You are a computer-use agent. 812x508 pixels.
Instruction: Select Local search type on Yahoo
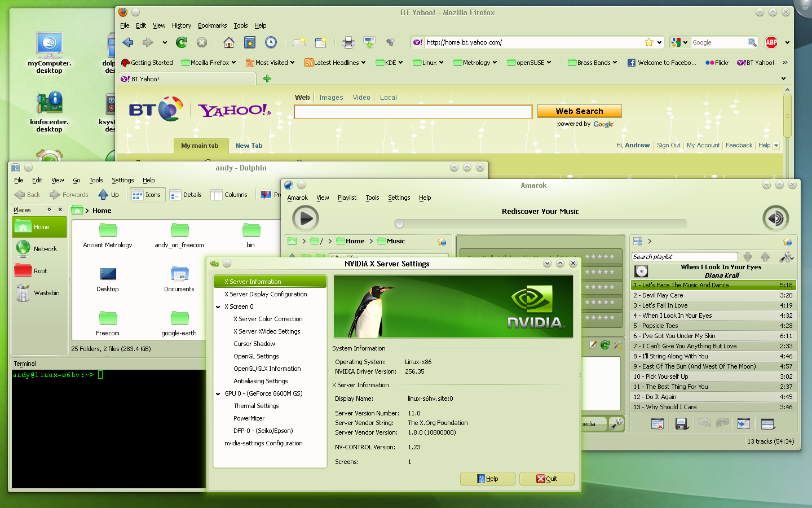pos(389,98)
